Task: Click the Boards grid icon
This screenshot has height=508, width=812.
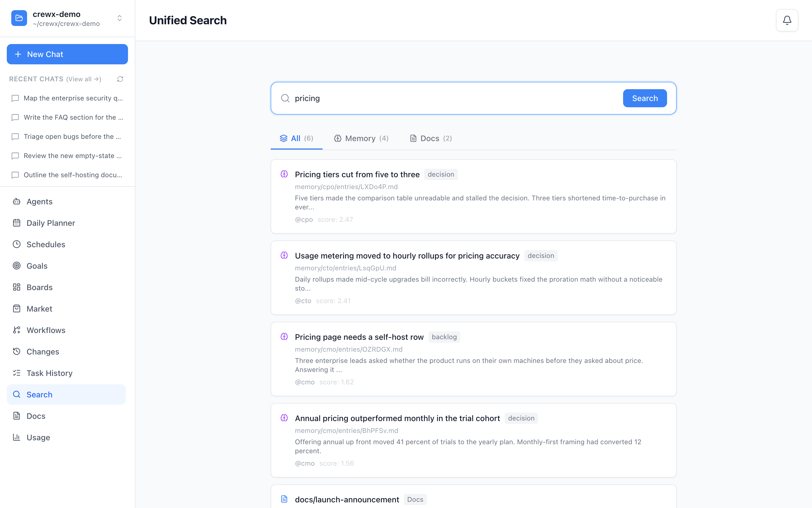Action: click(16, 287)
